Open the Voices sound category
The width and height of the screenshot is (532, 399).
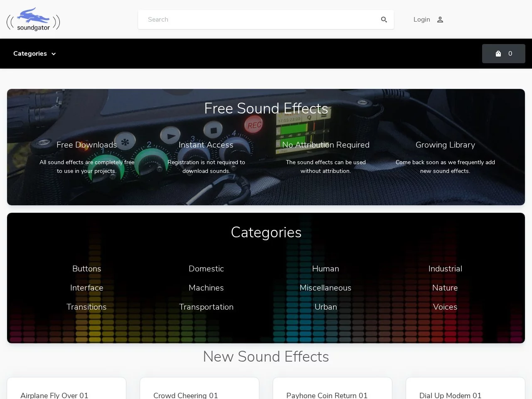click(x=445, y=307)
